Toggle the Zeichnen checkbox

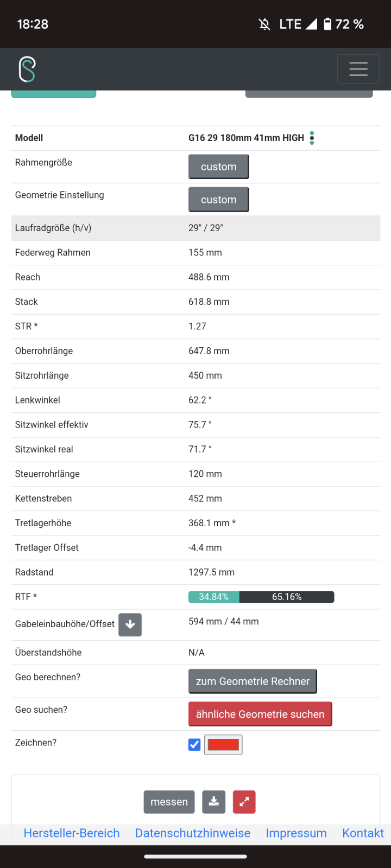194,745
